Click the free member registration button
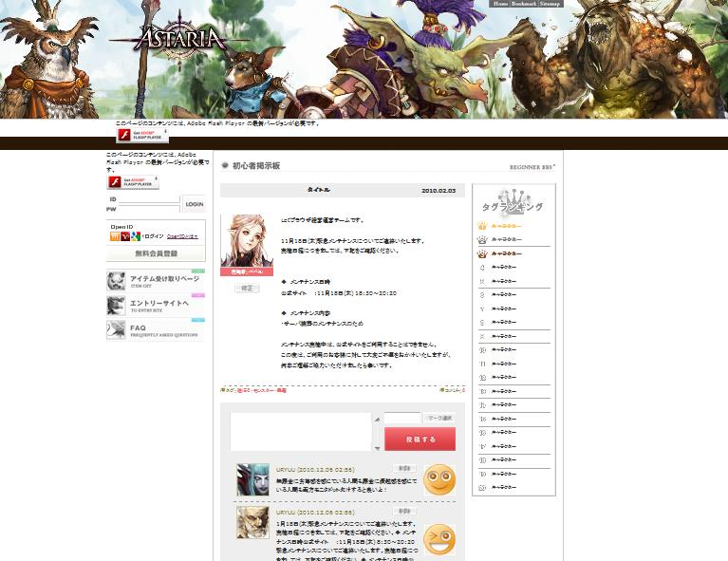 [156, 253]
